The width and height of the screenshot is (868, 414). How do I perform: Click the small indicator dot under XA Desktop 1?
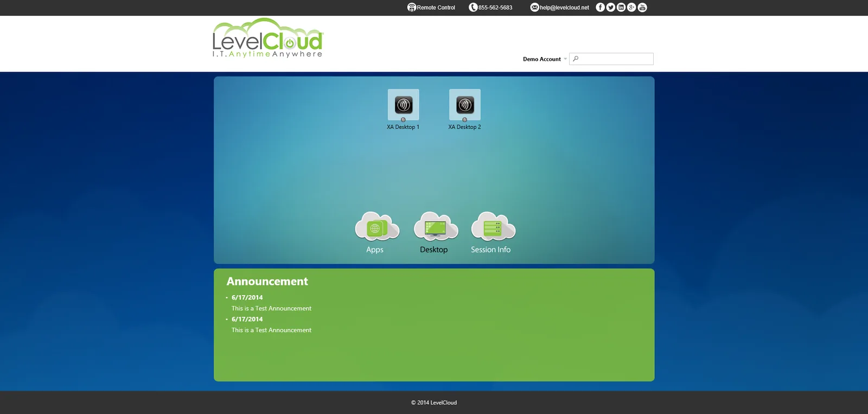(x=403, y=120)
